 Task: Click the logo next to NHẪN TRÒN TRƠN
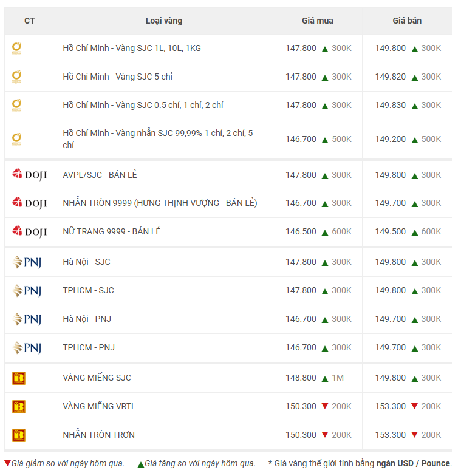tap(19, 435)
